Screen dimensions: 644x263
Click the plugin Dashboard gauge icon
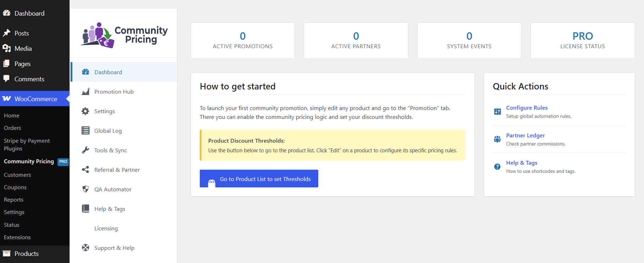coord(86,72)
